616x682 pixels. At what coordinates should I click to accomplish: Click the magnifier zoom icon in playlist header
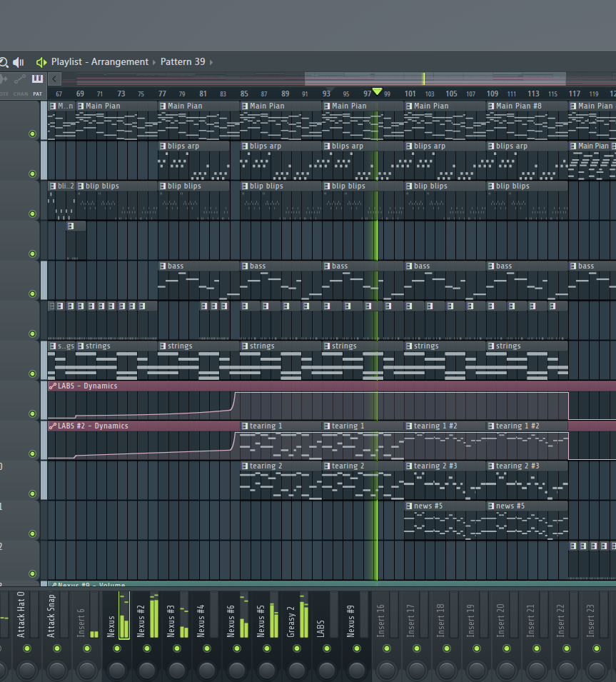click(x=4, y=62)
